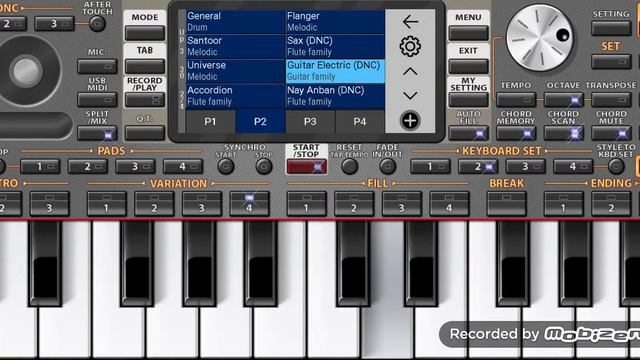Tap the MENU button
Screen dimensions: 640x360
[x=468, y=33]
